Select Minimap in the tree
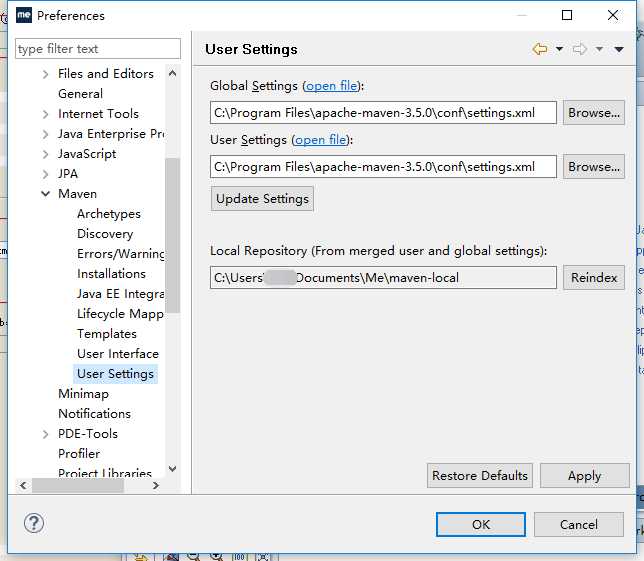Image resolution: width=644 pixels, height=561 pixels. click(83, 394)
